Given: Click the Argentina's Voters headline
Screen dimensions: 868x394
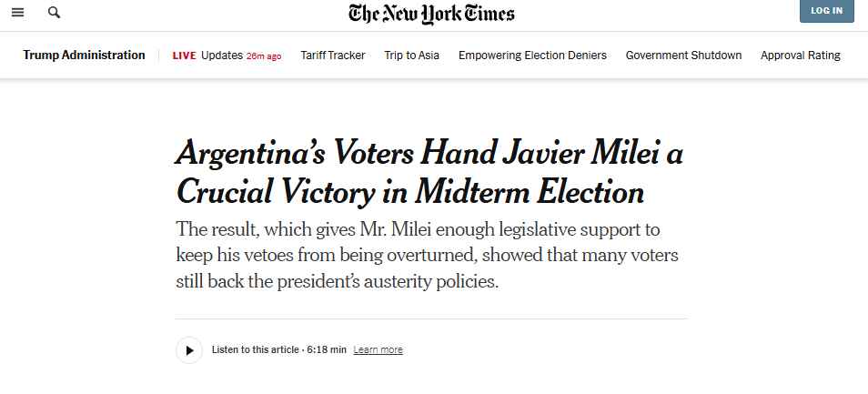Looking at the screenshot, I should click(429, 172).
